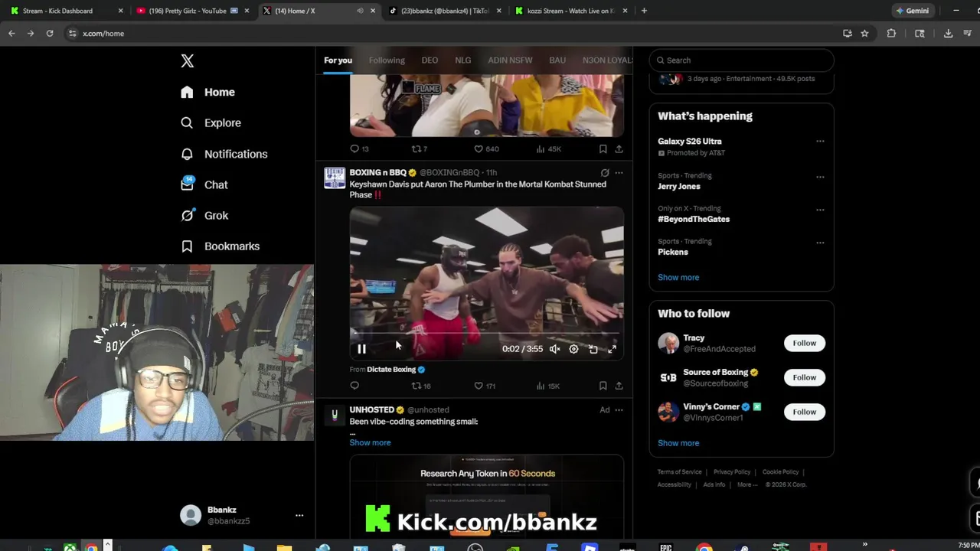This screenshot has width=980, height=551.
Task: Switch to the For you tab
Action: (338, 60)
